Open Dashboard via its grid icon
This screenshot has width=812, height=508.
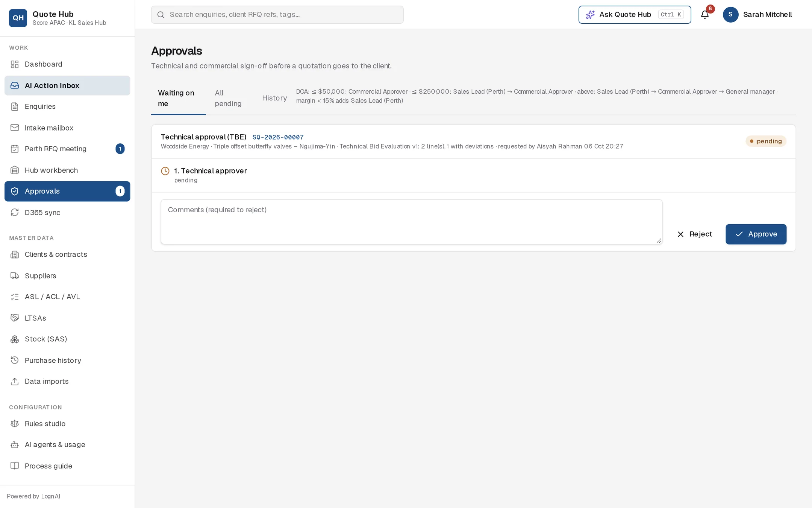[15, 64]
